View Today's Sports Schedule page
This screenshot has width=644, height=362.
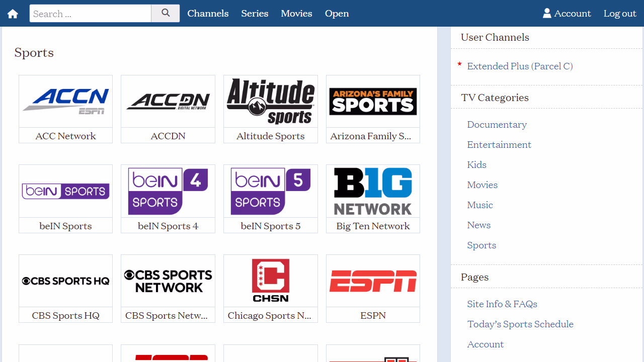(520, 324)
